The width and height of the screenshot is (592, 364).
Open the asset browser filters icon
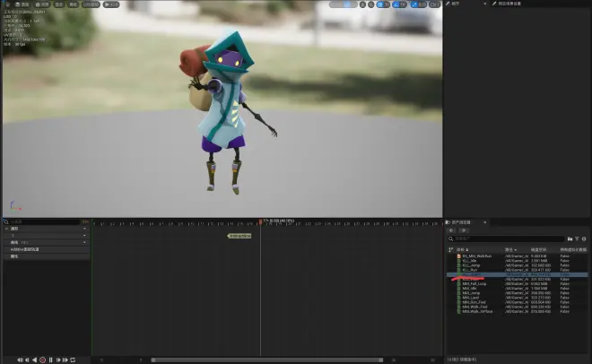tap(577, 238)
